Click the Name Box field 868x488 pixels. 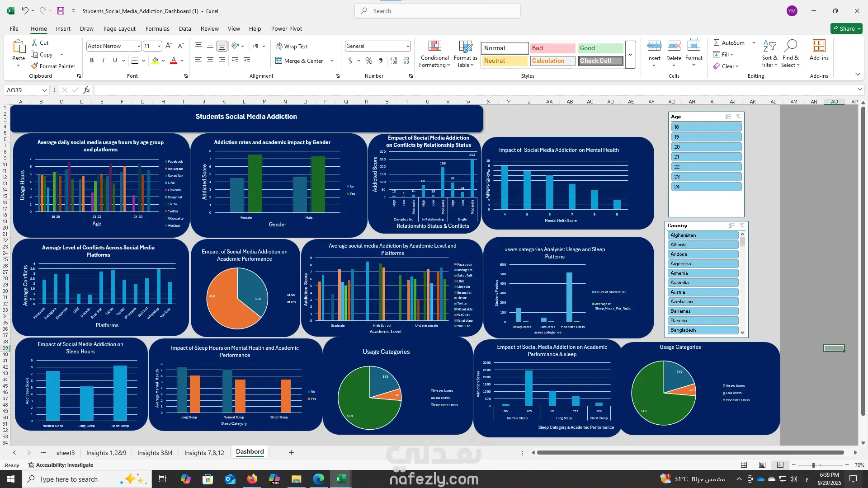[24, 90]
